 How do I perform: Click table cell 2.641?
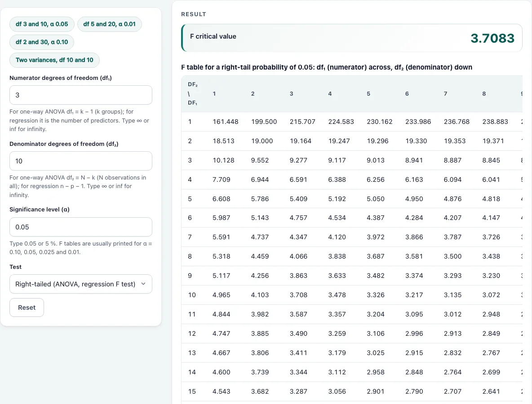(491, 391)
